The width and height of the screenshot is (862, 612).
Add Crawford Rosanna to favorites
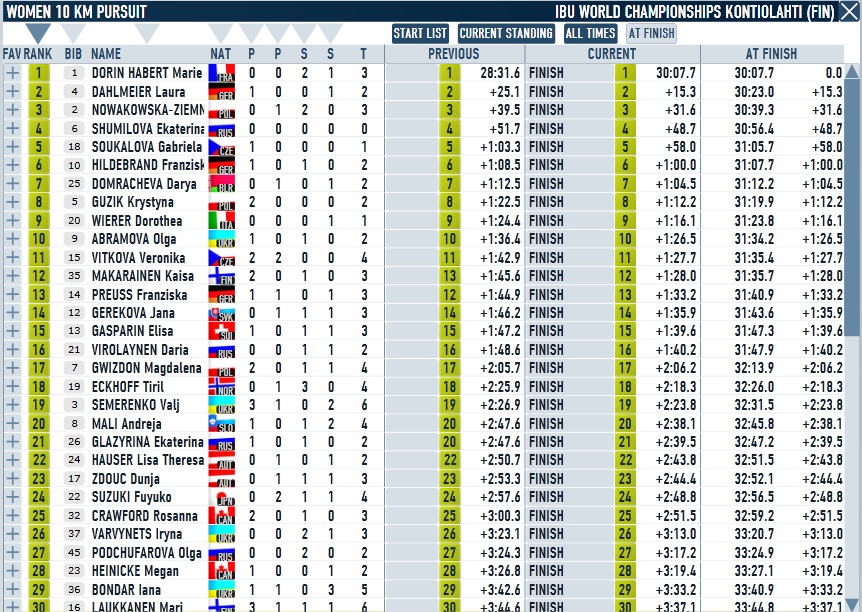point(13,516)
